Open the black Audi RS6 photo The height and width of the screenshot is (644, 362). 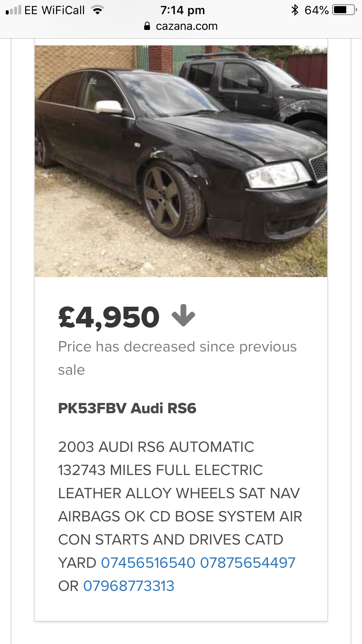[181, 161]
